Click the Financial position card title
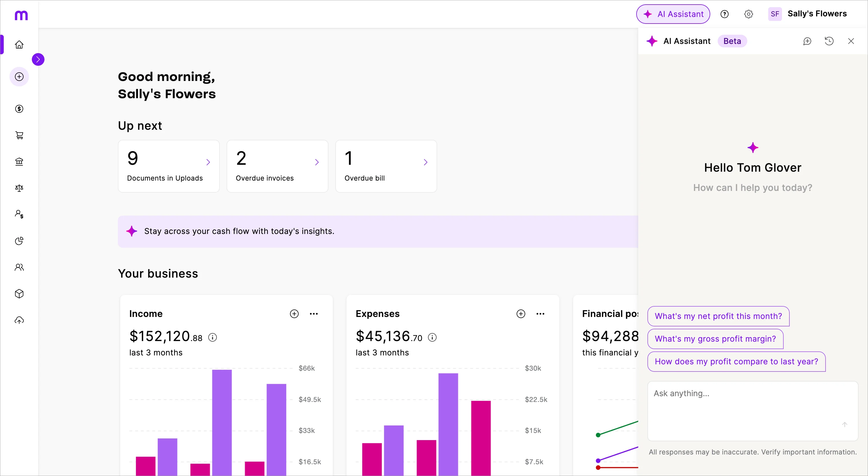This screenshot has height=476, width=868. 610,314
